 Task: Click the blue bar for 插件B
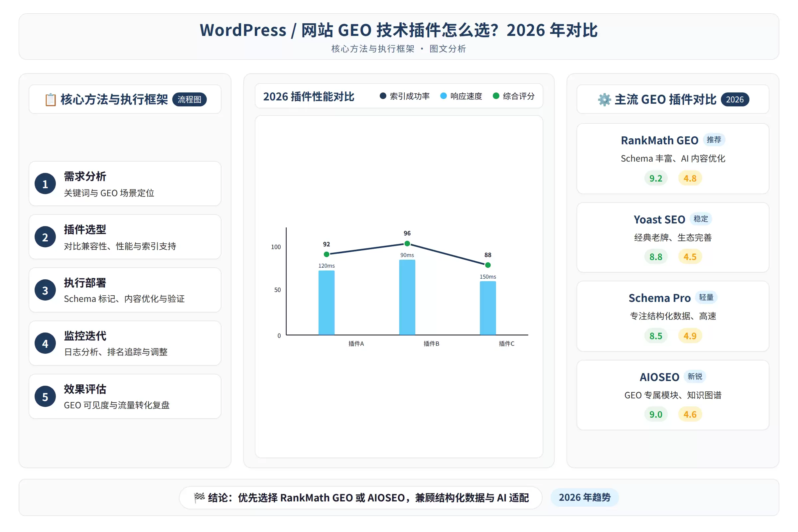point(407,297)
